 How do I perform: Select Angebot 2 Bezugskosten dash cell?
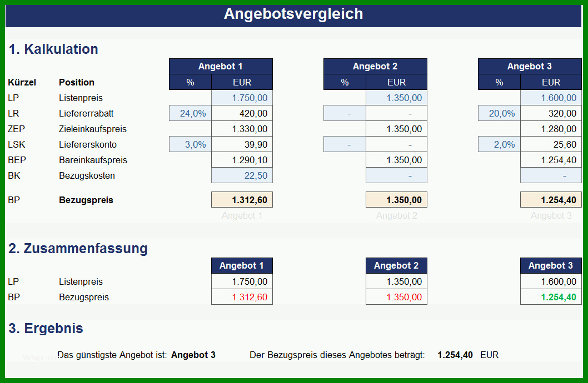396,175
